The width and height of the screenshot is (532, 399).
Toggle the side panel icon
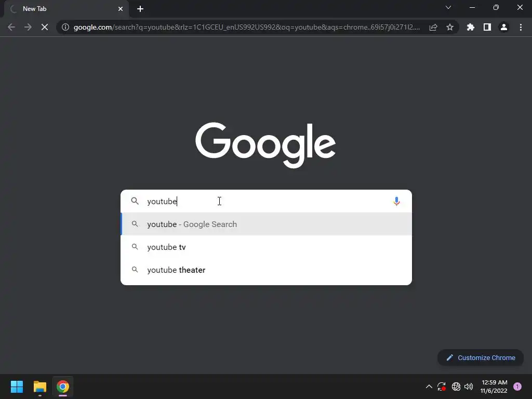tap(487, 27)
